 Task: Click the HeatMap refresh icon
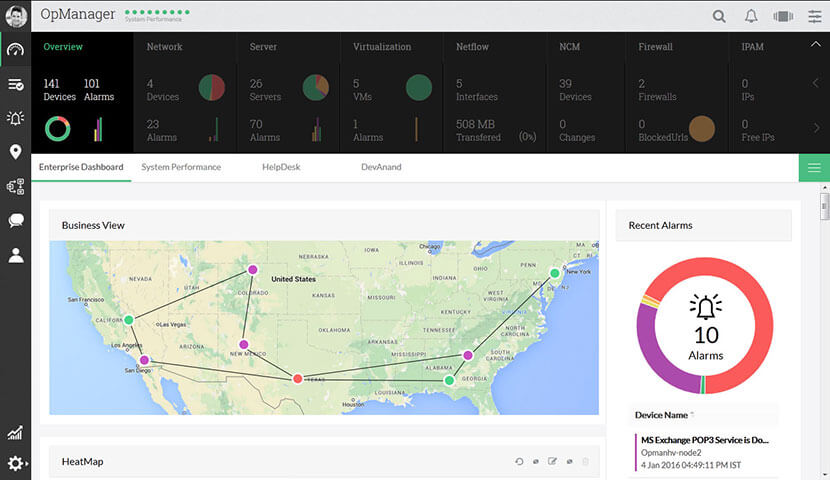(x=519, y=461)
